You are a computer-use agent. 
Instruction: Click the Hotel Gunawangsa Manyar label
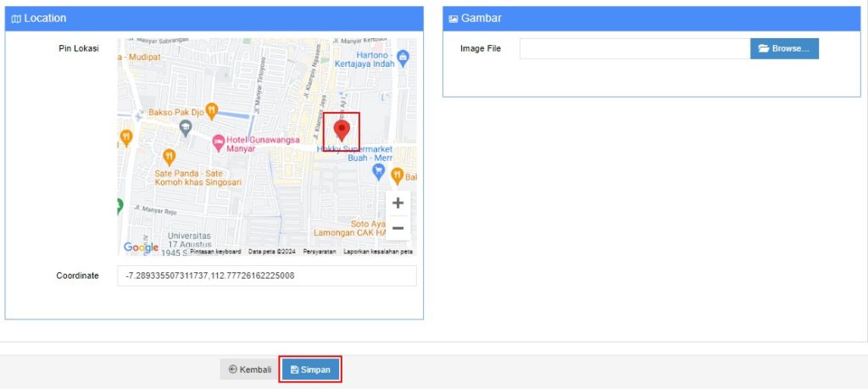point(263,144)
